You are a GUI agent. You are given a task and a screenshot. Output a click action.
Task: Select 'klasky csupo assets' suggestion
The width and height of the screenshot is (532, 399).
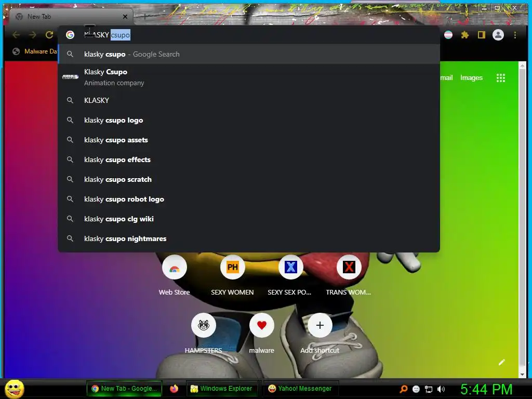pos(249,140)
